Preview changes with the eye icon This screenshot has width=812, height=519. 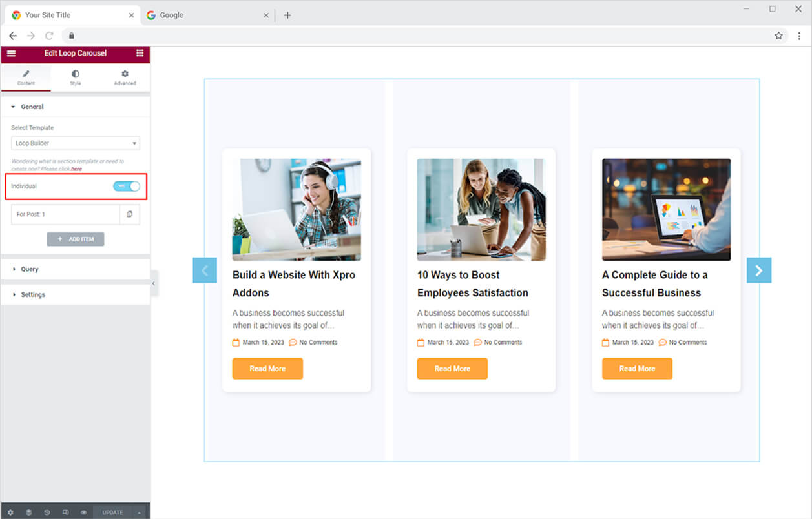pyautogui.click(x=84, y=513)
